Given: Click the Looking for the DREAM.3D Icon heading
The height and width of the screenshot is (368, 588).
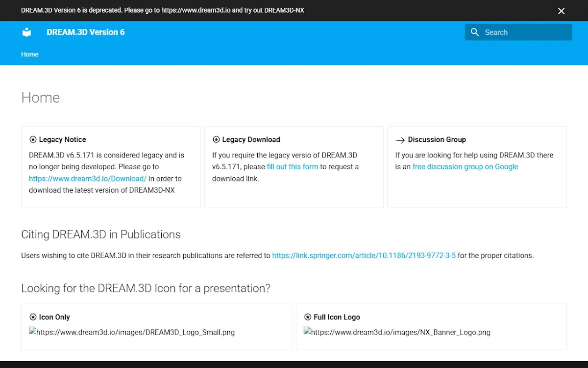Looking at the screenshot, I should (x=146, y=288).
